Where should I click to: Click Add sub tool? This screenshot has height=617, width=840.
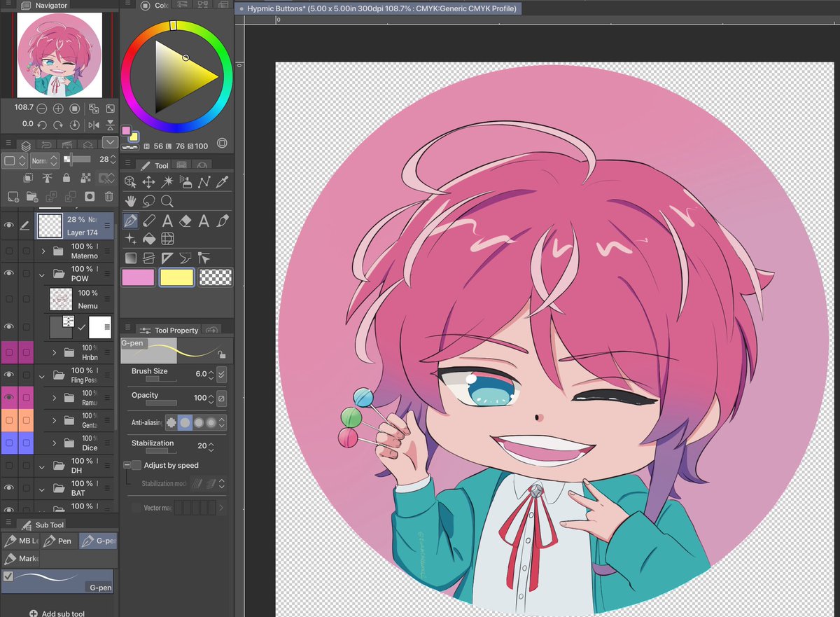click(56, 613)
